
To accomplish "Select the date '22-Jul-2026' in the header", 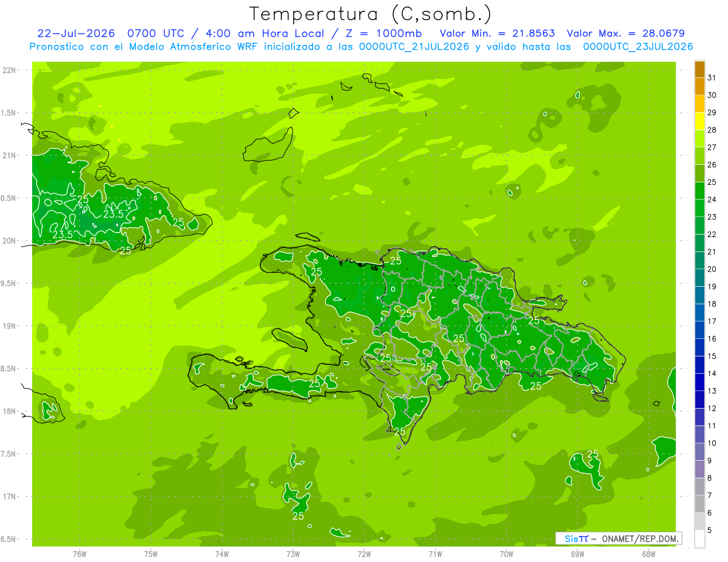I will (x=77, y=33).
